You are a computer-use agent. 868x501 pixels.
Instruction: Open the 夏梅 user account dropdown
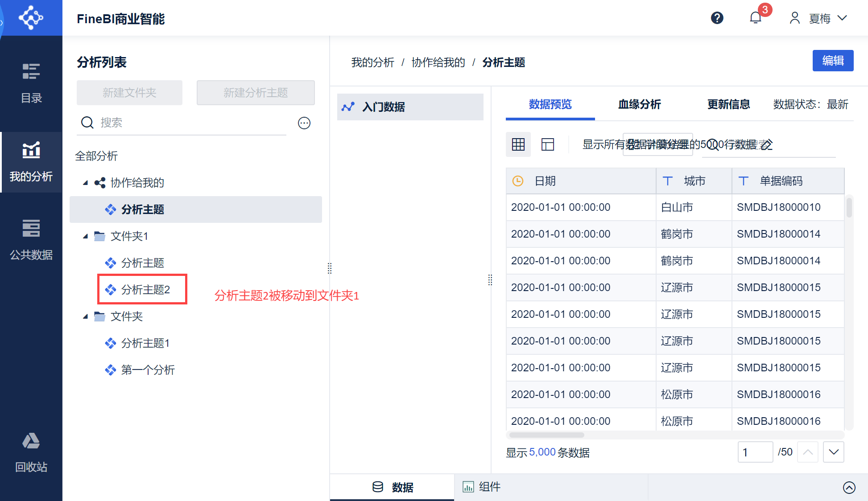[x=819, y=18]
